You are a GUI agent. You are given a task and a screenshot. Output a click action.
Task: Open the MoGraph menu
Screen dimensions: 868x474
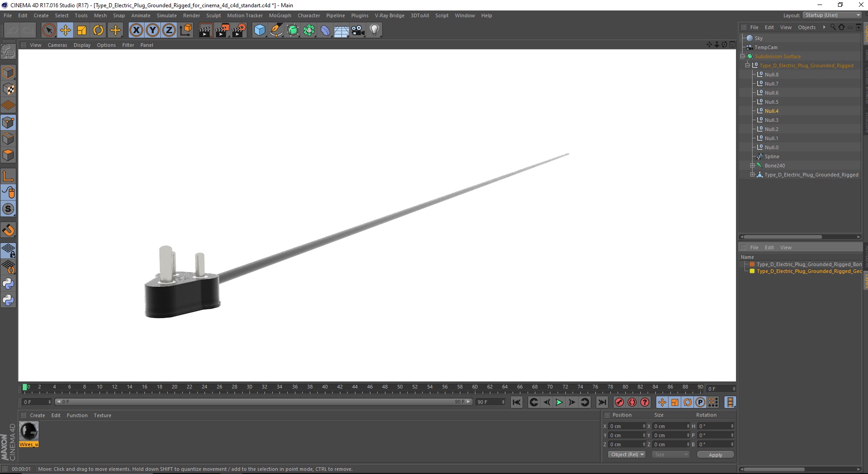click(x=280, y=15)
